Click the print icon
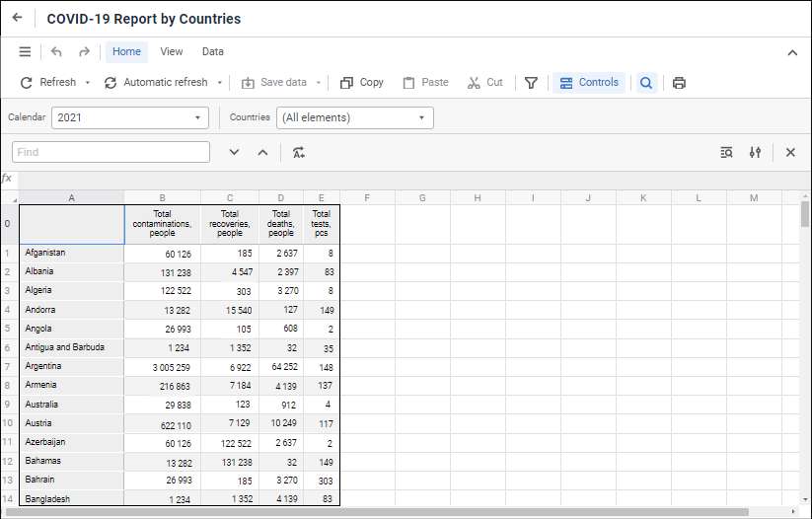This screenshot has height=519, width=812. click(679, 83)
